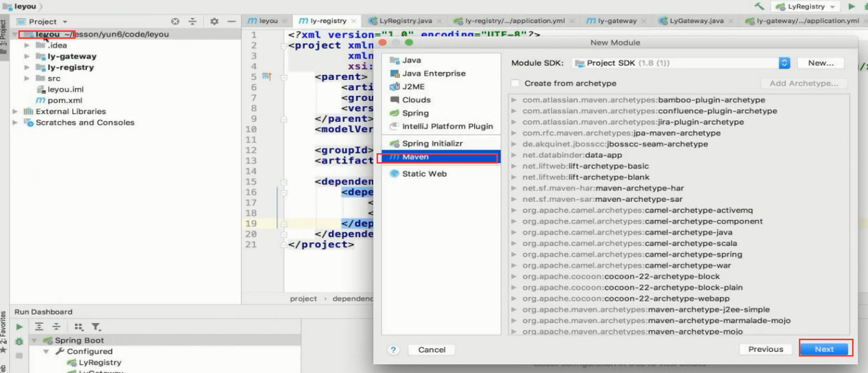Click the locate target icon in Project panel

click(175, 21)
